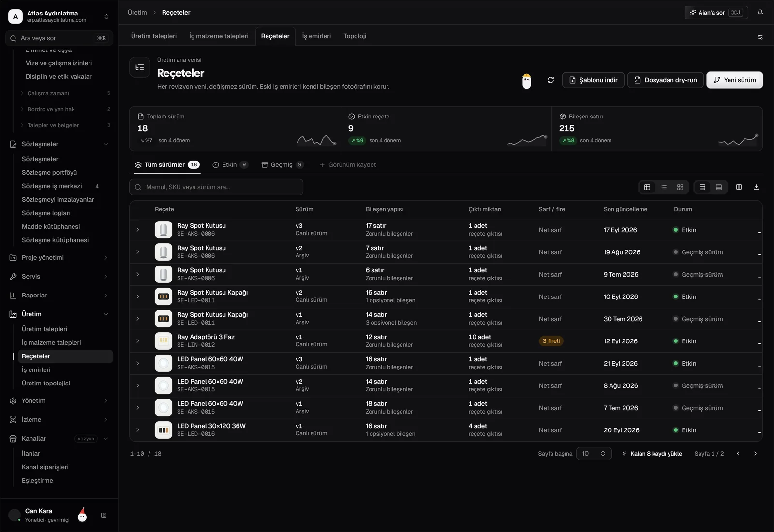Image resolution: width=774 pixels, height=532 pixels.
Task: Show the Geçmiş versions view
Action: (x=283, y=165)
